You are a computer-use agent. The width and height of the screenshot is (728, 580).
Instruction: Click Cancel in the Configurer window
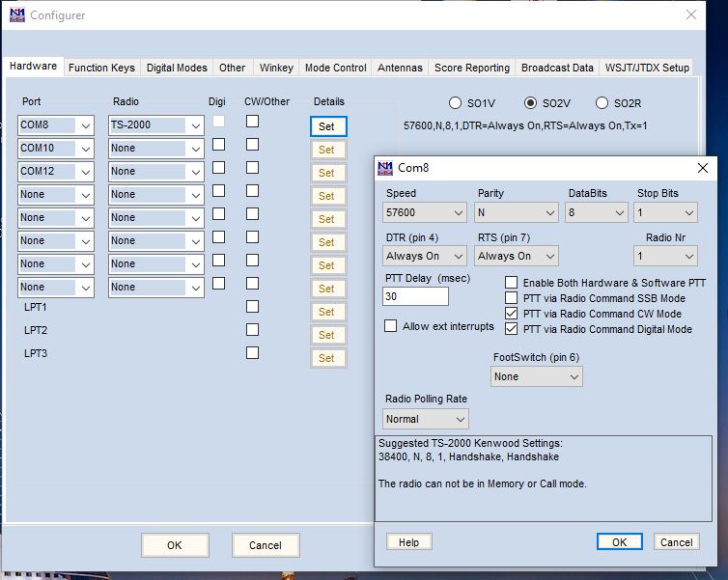coord(266,545)
